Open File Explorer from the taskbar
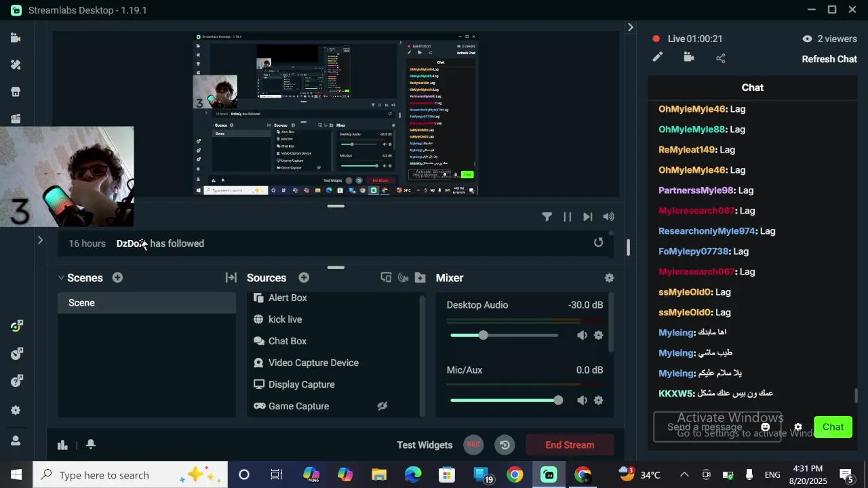 point(379,475)
